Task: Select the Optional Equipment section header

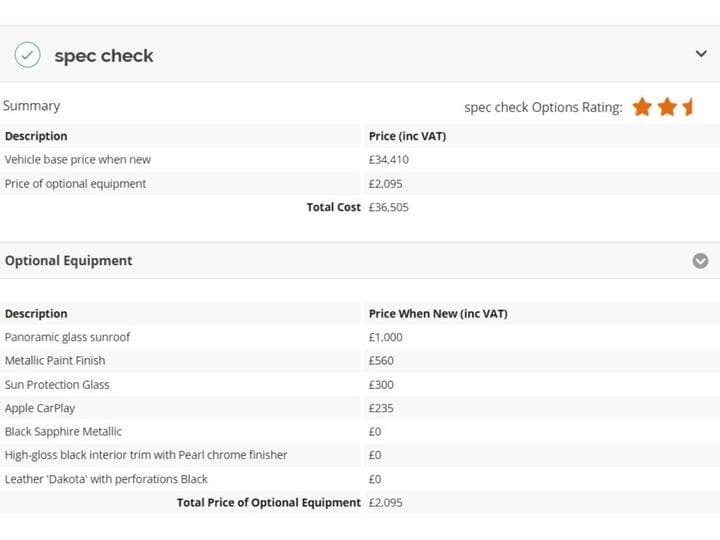Action: click(x=360, y=261)
